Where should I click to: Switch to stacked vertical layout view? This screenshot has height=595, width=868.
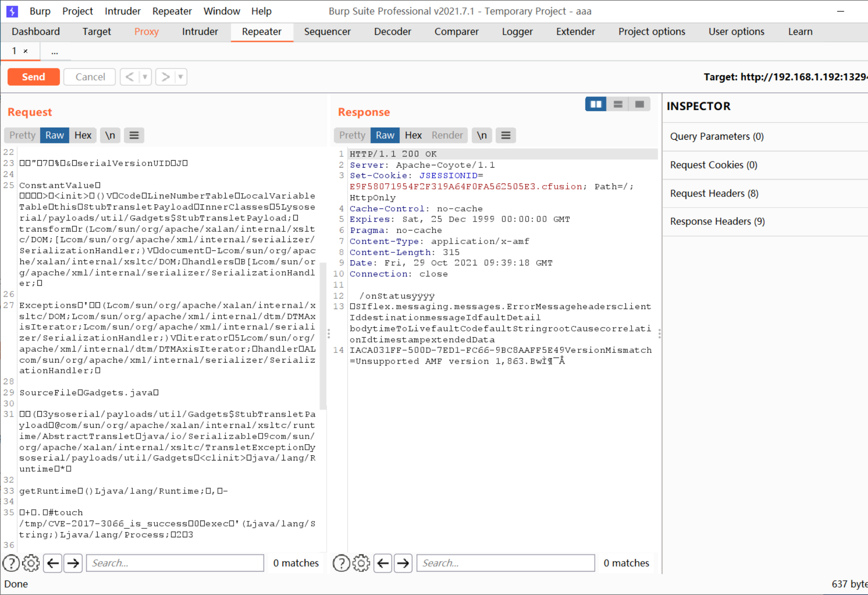point(618,104)
